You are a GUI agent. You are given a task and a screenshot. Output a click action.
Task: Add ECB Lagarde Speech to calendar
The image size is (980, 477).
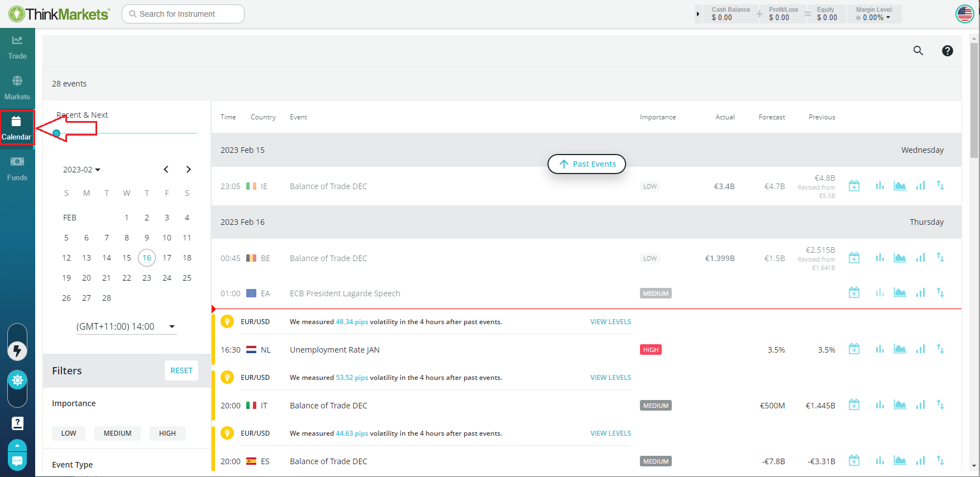(854, 293)
